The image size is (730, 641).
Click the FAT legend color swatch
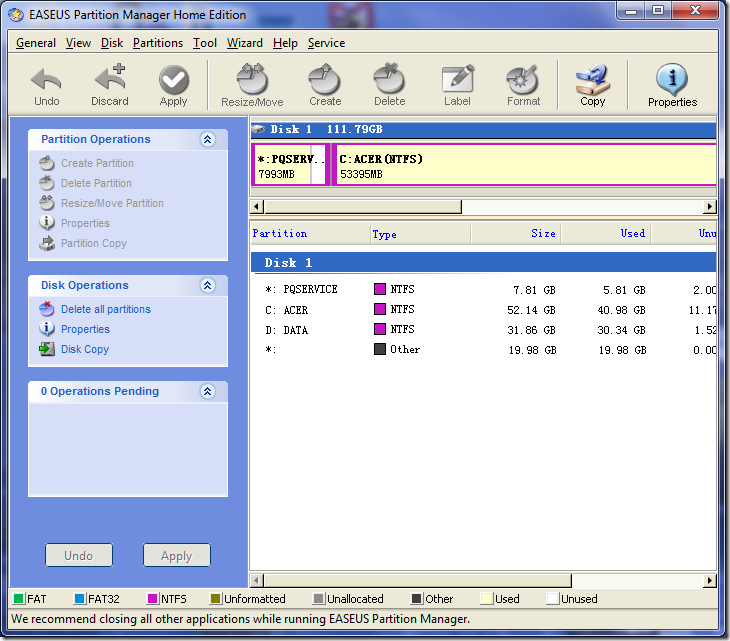click(19, 599)
